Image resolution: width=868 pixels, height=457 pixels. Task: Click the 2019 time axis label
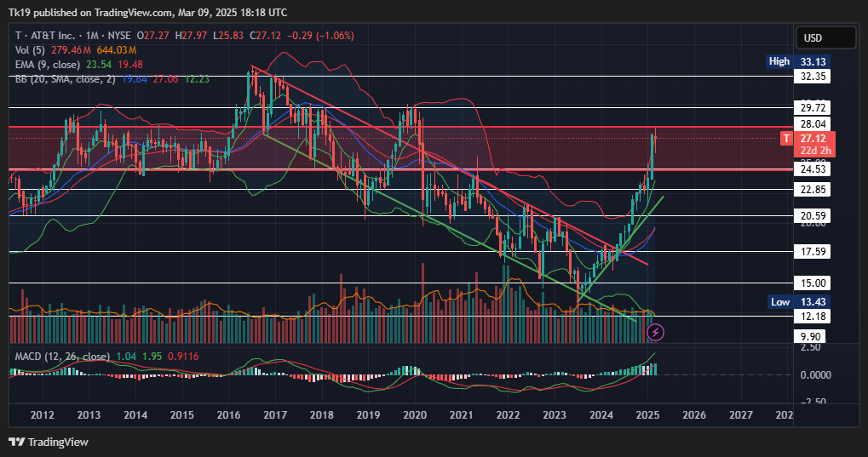[x=368, y=415]
